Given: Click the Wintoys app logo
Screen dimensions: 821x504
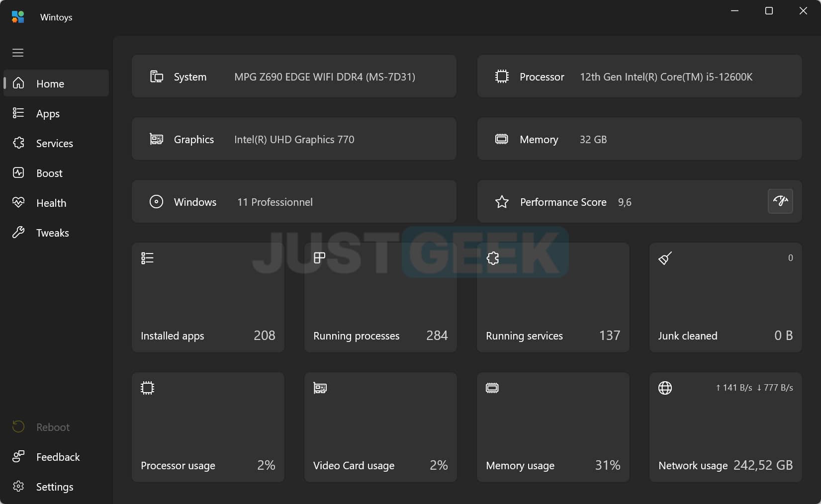Looking at the screenshot, I should point(18,17).
